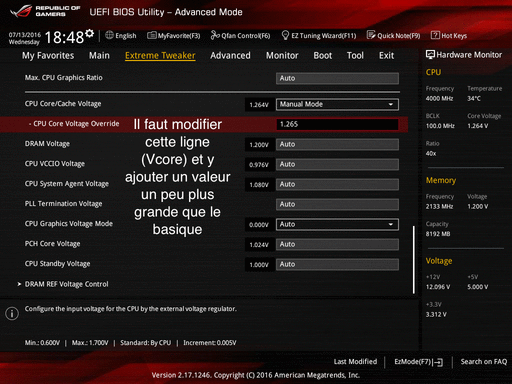Click the English language globe icon
The height and width of the screenshot is (384, 512).
[109, 35]
